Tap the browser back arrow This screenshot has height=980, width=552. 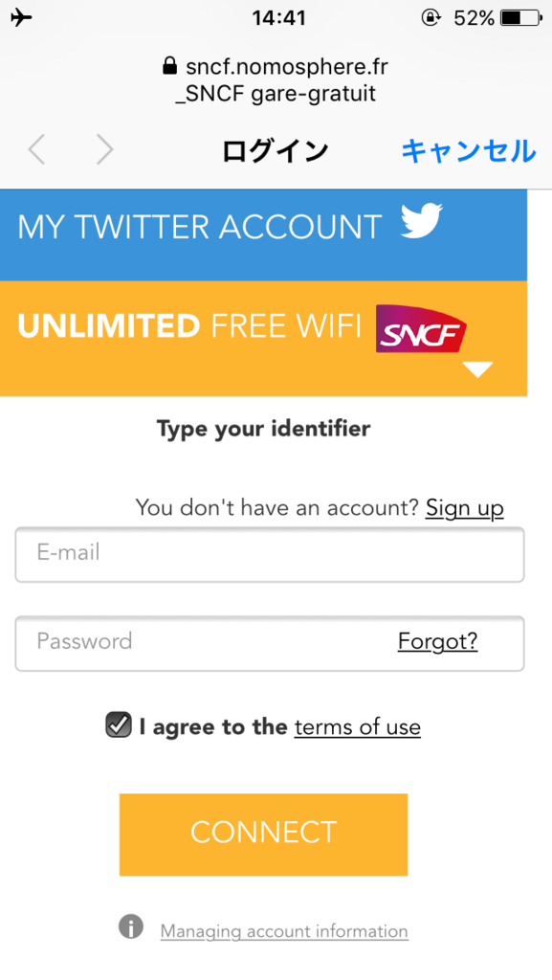37,150
